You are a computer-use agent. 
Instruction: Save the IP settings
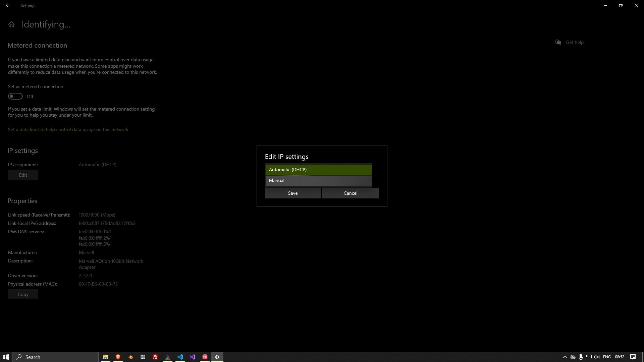[292, 193]
